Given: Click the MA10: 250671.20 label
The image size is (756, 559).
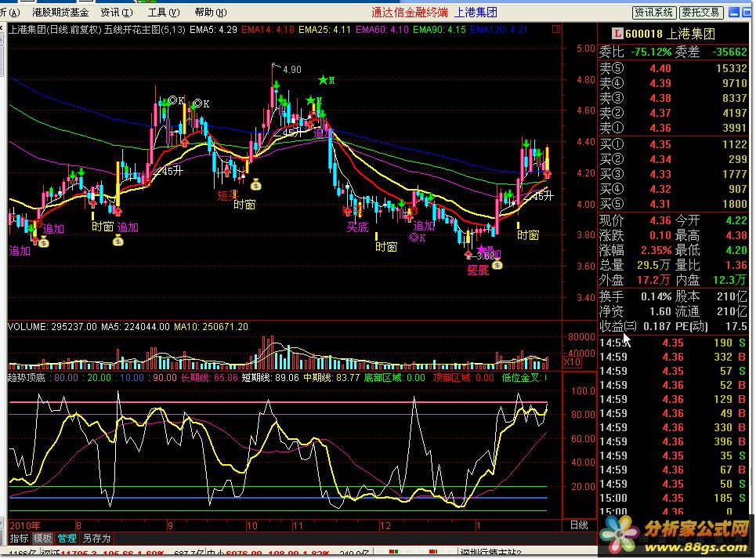Looking at the screenshot, I should point(211,326).
